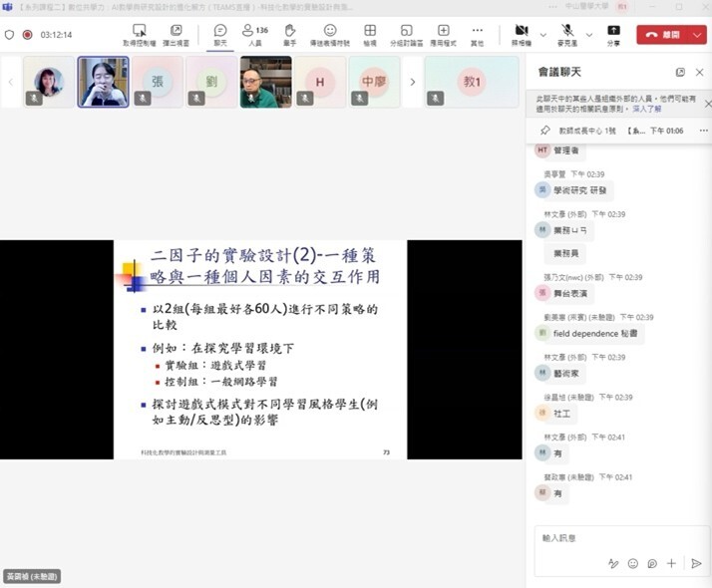Open the dropdown arrow beside Leave button

click(697, 34)
